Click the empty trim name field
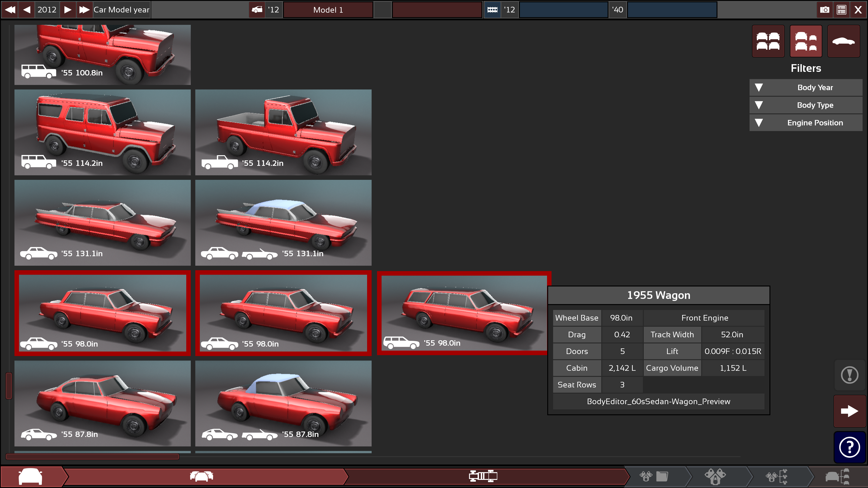 pyautogui.click(x=437, y=10)
